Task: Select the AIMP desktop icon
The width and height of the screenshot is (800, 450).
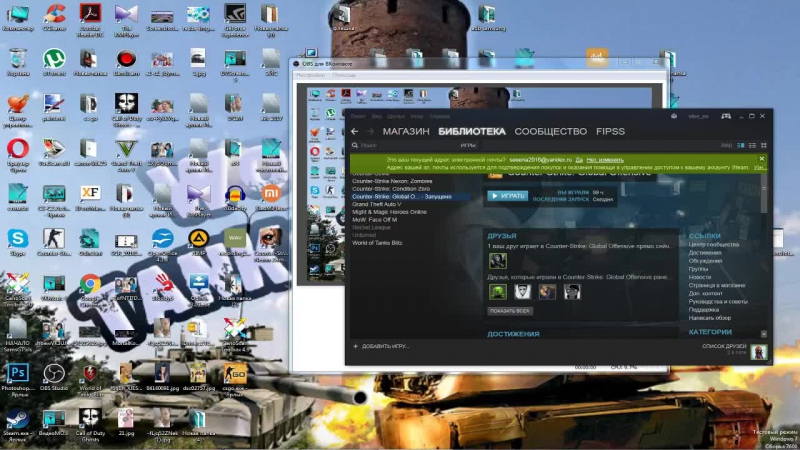Action: point(198,242)
